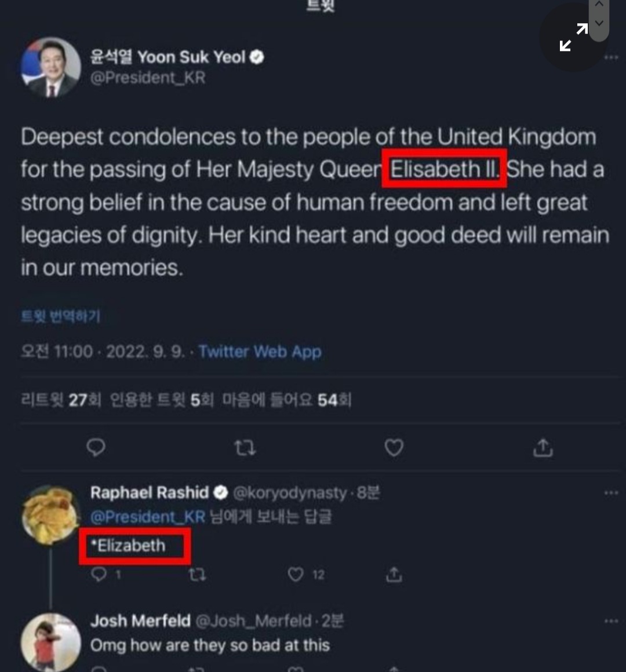This screenshot has height=672, width=626.
Task: Open more options on Josh Merfeld's reply
Action: 611,621
